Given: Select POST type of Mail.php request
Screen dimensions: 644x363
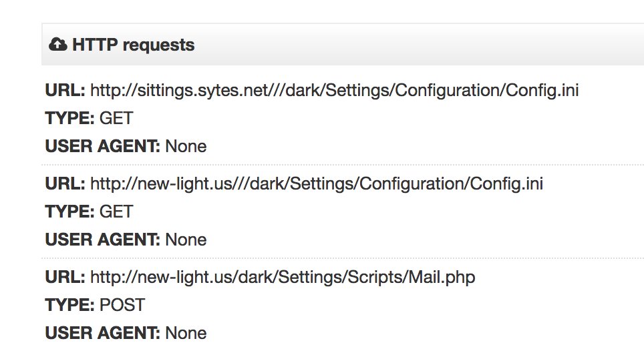Looking at the screenshot, I should pyautogui.click(x=122, y=306).
